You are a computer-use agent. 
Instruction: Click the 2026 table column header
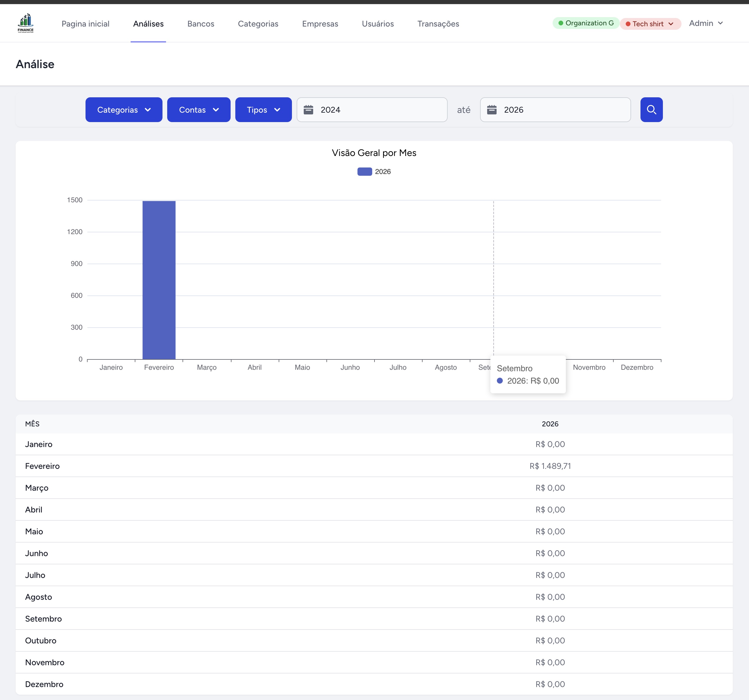(550, 424)
